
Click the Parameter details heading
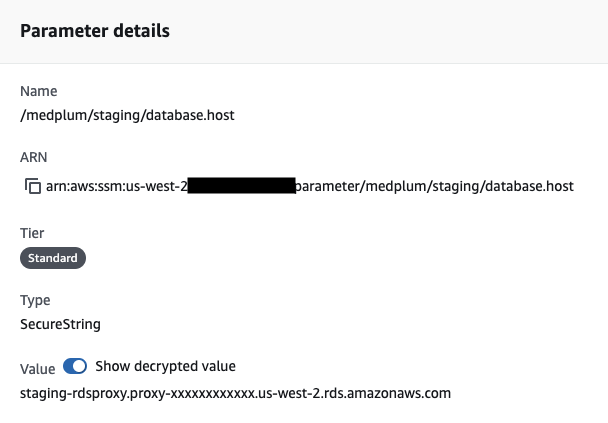pyautogui.click(x=95, y=31)
